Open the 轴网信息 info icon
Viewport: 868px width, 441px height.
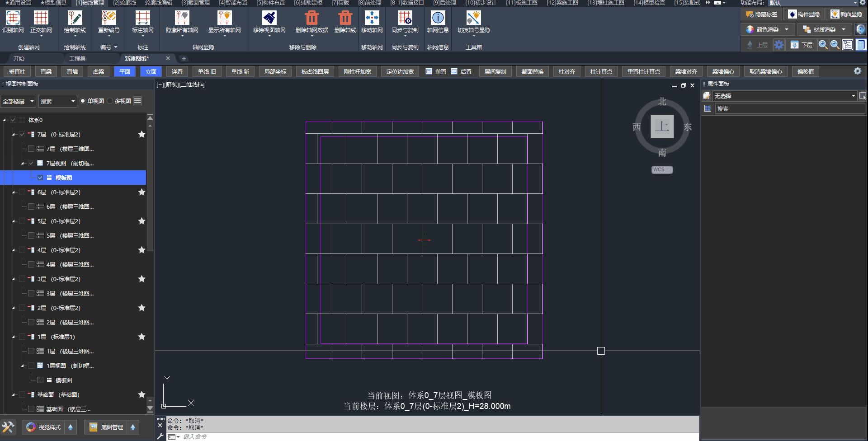pos(438,18)
